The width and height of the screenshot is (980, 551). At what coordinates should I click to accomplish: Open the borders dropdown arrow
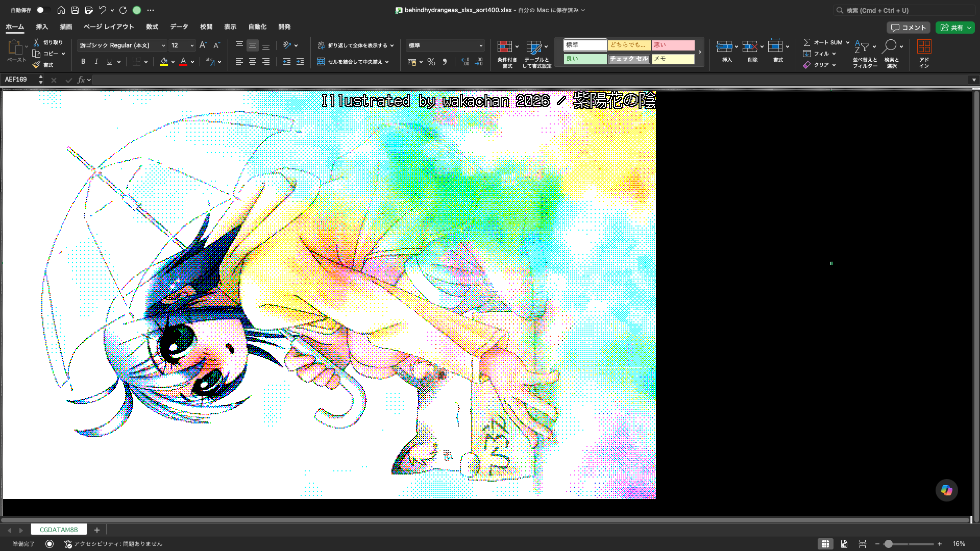pyautogui.click(x=146, y=62)
